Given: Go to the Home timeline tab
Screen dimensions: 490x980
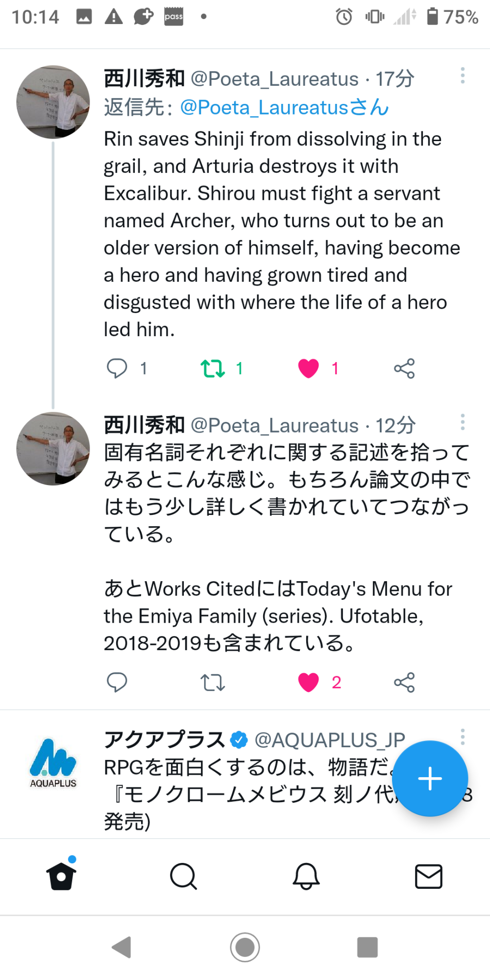Looking at the screenshot, I should coord(61,876).
